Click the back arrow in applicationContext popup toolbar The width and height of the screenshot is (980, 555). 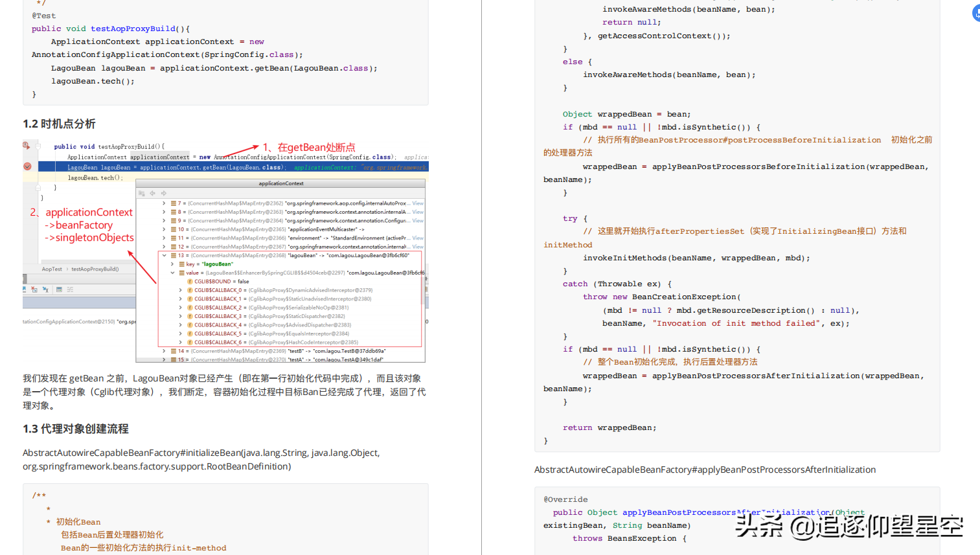point(152,193)
